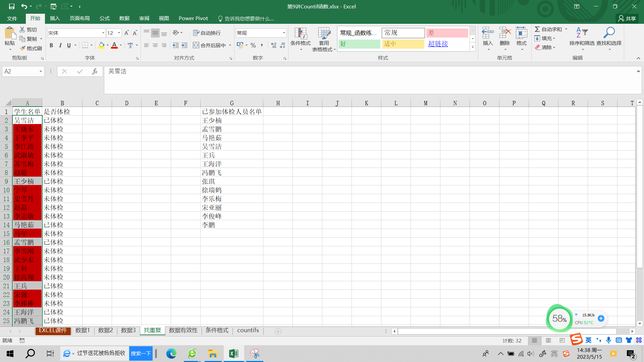Toggle Italic formatting
The height and width of the screenshot is (362, 644).
tap(60, 45)
